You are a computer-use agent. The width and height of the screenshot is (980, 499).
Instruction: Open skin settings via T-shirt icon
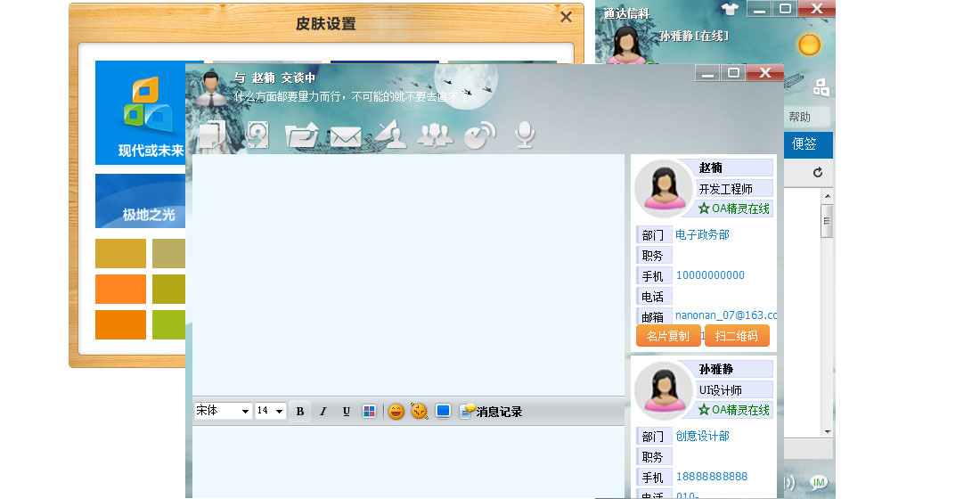point(730,10)
